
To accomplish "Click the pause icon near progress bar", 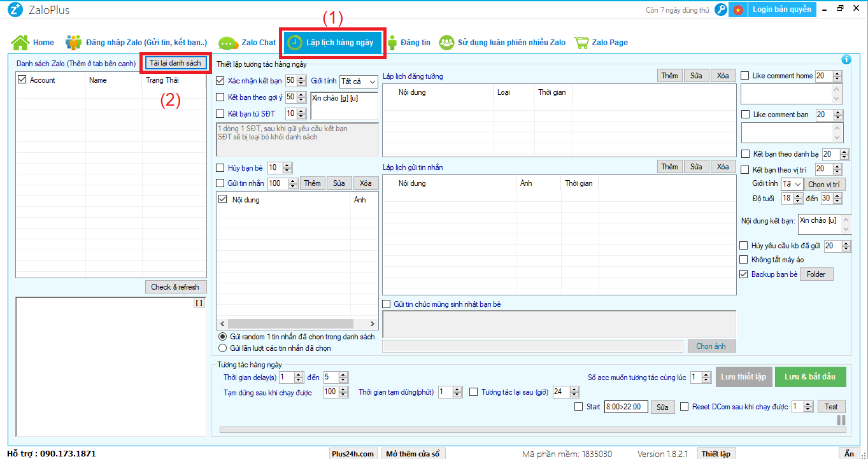I will click(841, 420).
